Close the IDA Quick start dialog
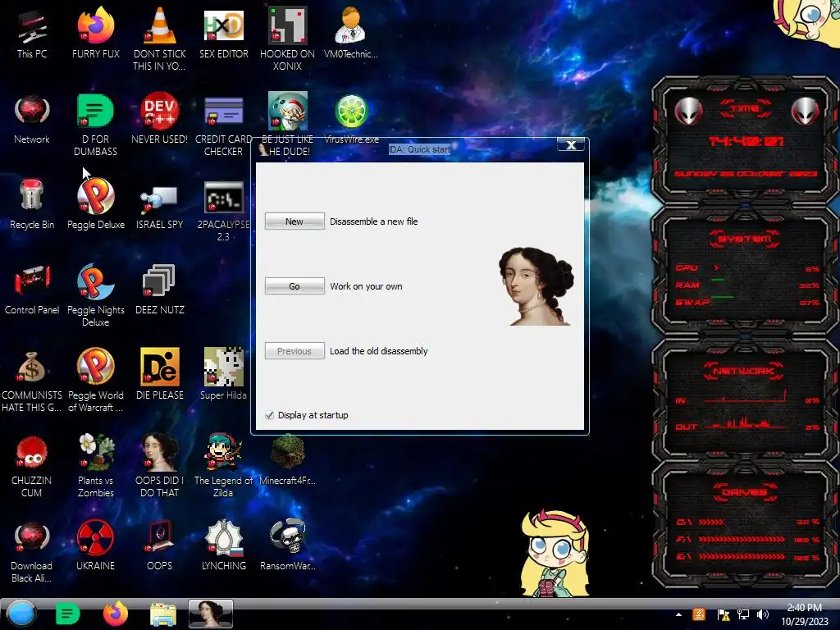840x630 pixels. [x=571, y=144]
